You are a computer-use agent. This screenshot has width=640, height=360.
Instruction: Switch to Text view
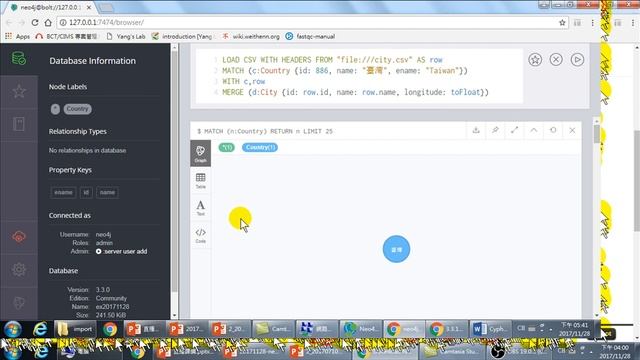pyautogui.click(x=200, y=208)
